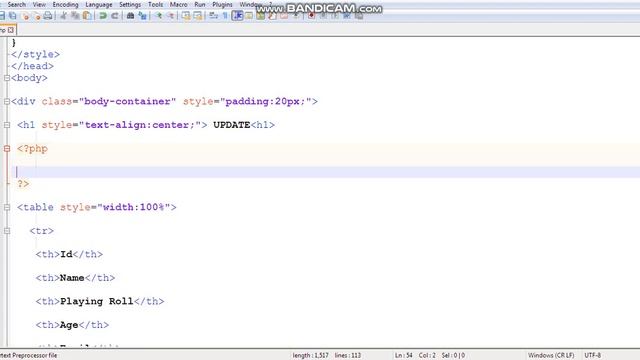Toggle the Document Map toolbar icon
This screenshot has height=360, width=640.
[260, 16]
